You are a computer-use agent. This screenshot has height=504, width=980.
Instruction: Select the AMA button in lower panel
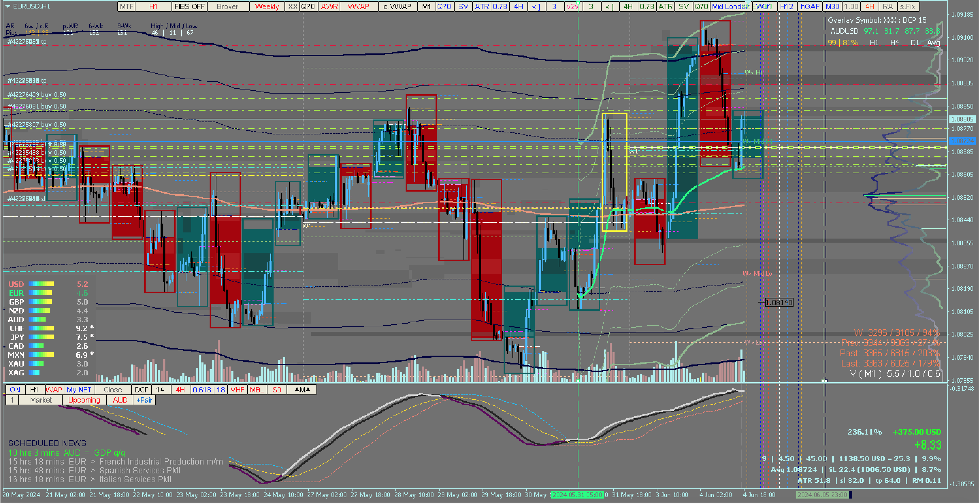[302, 390]
